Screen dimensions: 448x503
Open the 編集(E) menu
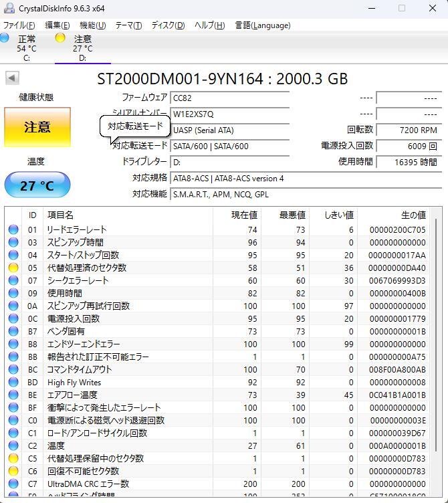[57, 25]
